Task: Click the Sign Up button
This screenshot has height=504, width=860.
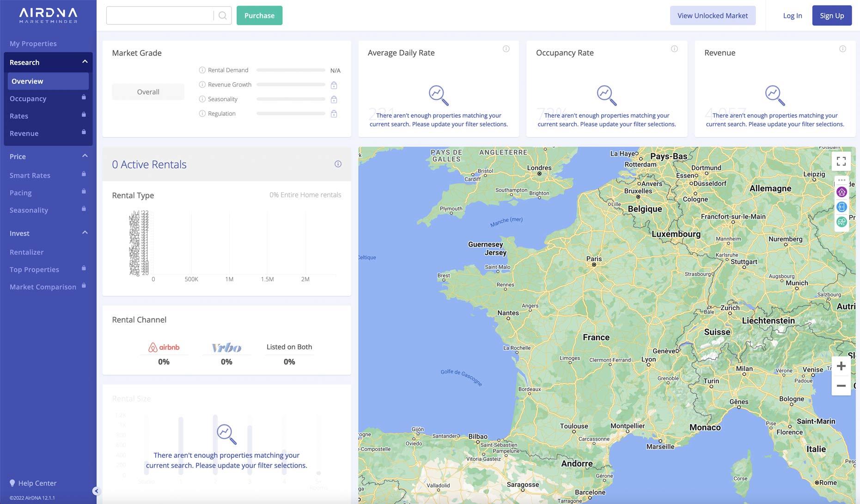Action: pos(831,16)
